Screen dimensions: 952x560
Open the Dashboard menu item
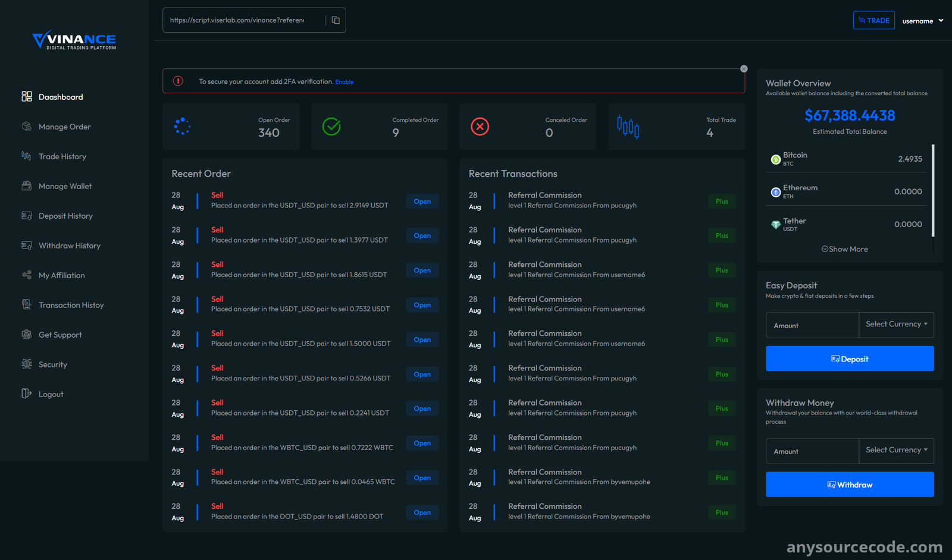[x=61, y=97]
